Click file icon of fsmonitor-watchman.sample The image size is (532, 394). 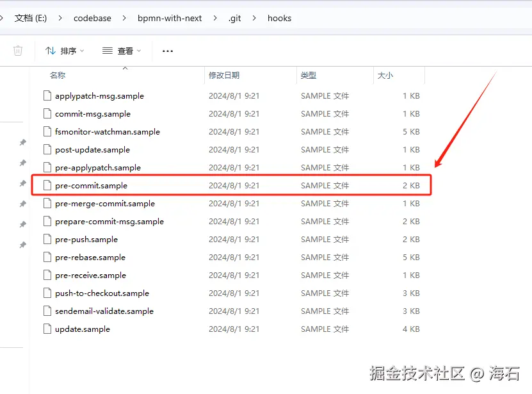[x=47, y=131]
